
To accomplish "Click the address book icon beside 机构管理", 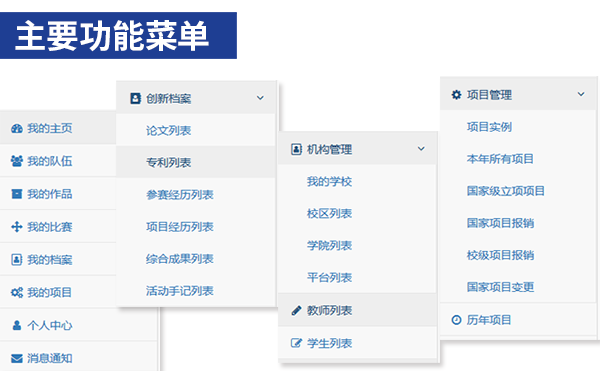I will click(297, 149).
